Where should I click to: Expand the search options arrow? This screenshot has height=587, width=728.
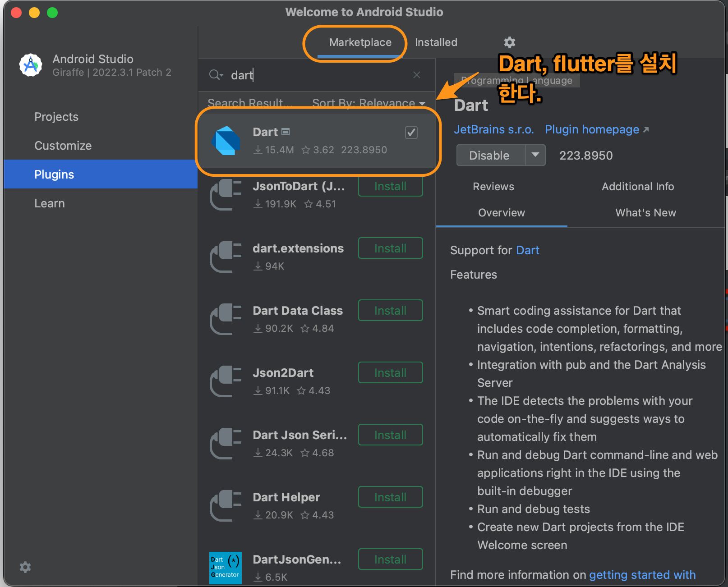[222, 77]
